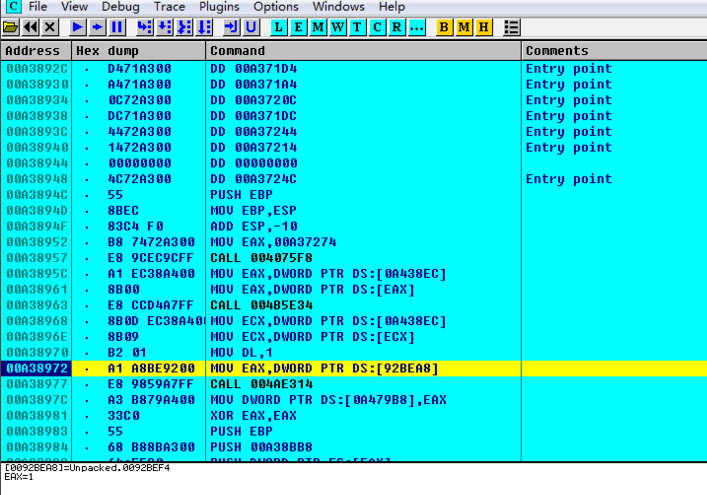This screenshot has height=495, width=707.
Task: Click the U execute till user code icon
Action: pos(251,28)
